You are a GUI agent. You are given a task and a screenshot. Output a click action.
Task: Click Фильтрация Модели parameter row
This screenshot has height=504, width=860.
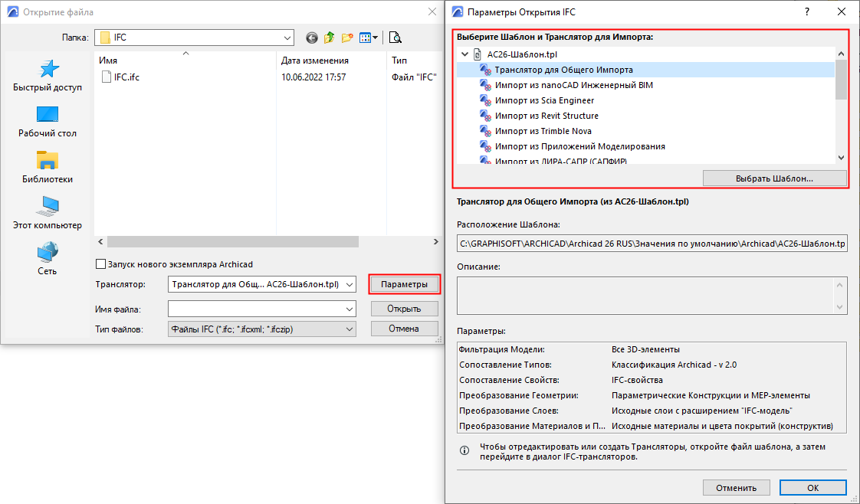click(652, 349)
